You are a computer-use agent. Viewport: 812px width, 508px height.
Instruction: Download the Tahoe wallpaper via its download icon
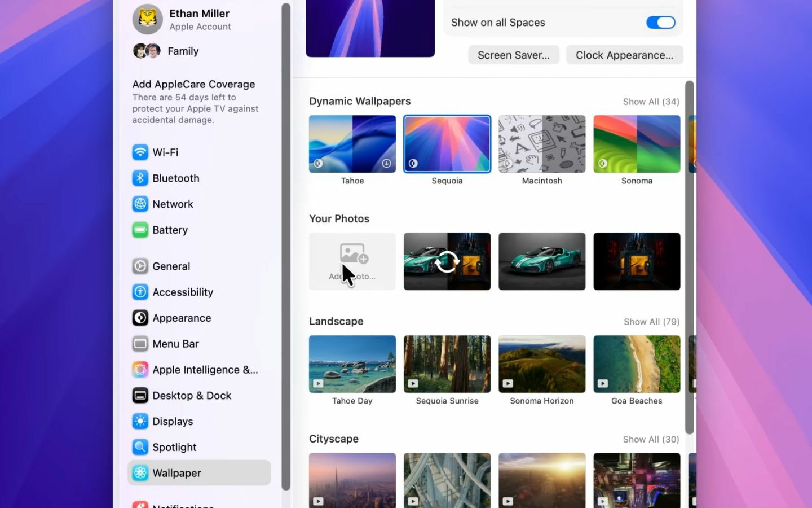(x=386, y=164)
